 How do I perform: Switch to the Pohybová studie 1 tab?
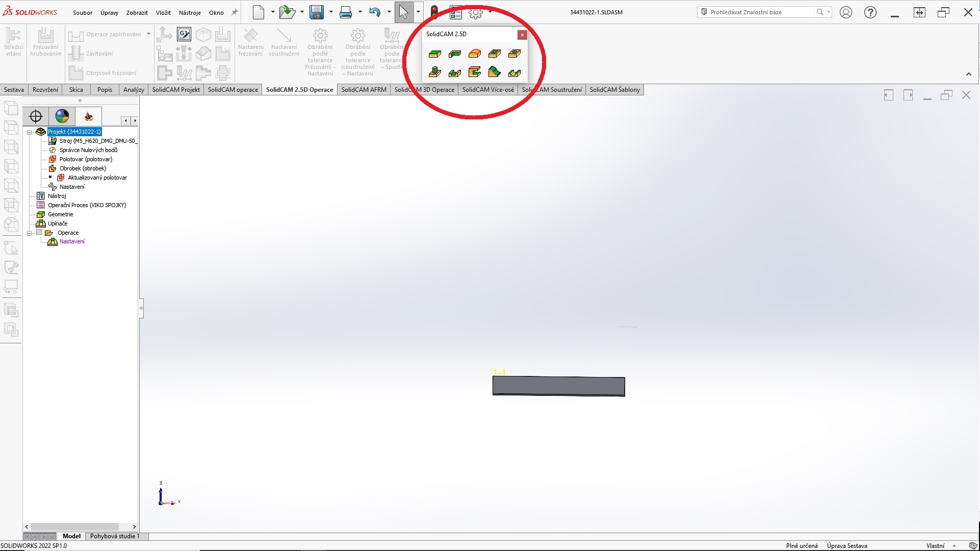click(115, 536)
